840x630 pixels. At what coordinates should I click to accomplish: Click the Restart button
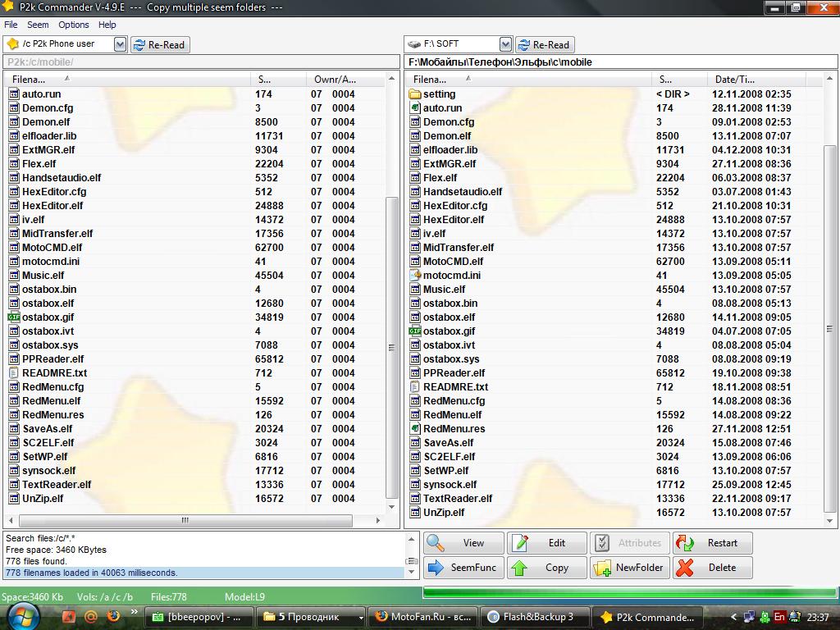point(713,543)
